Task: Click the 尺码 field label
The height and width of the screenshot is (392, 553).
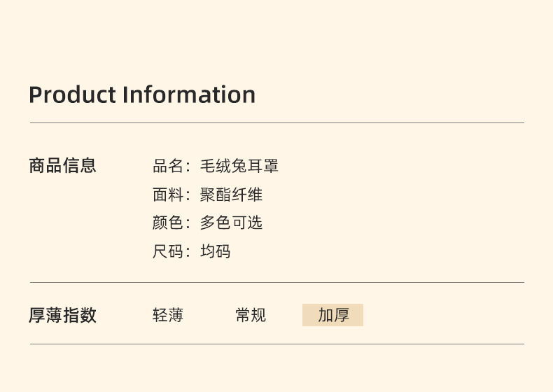Action: pyautogui.click(x=168, y=252)
